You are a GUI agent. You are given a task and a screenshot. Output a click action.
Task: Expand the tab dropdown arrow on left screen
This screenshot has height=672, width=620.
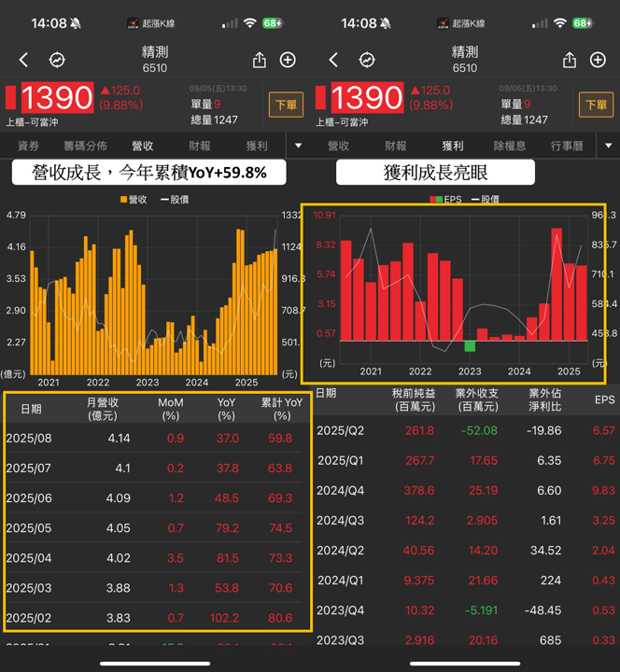pos(299,146)
